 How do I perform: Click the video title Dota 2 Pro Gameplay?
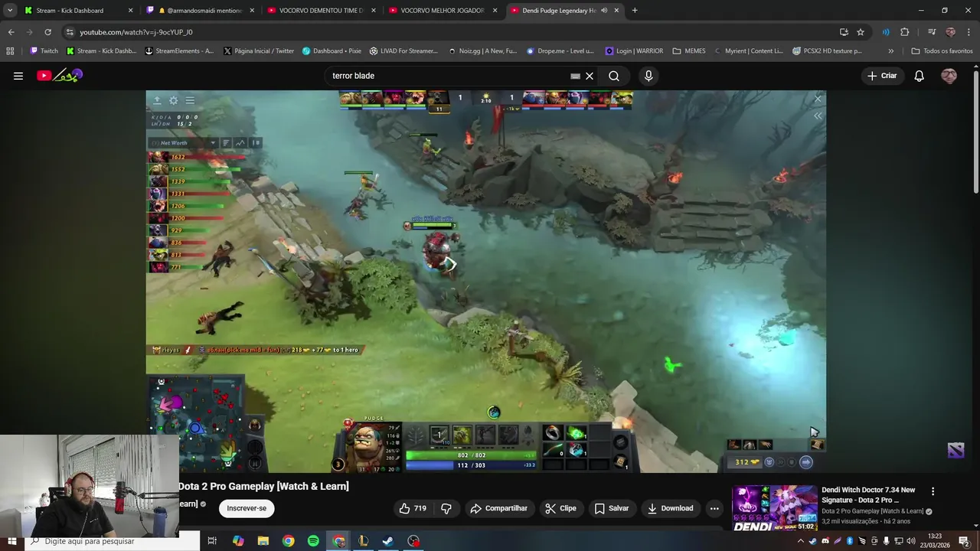tap(263, 486)
